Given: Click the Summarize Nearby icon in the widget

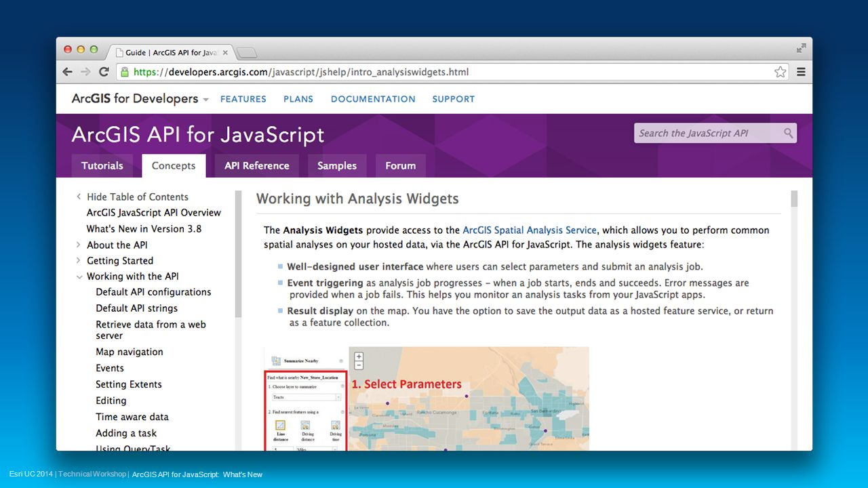Looking at the screenshot, I should click(x=276, y=361).
